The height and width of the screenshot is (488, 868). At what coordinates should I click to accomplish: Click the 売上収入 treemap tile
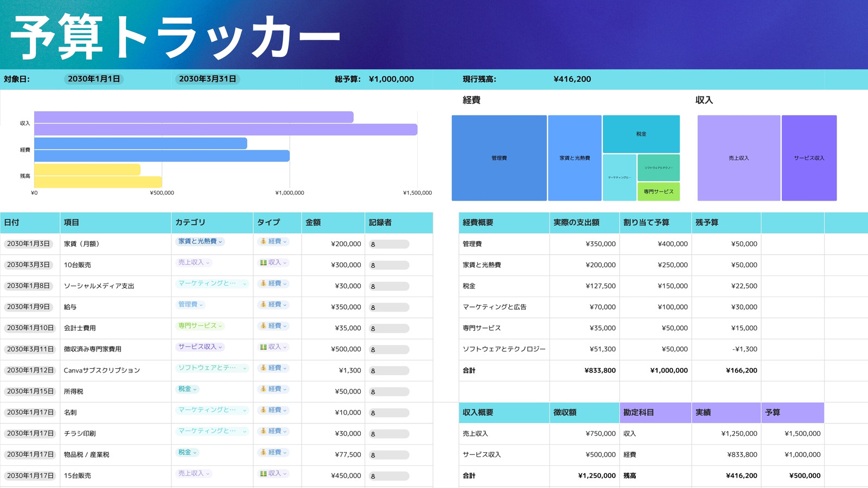739,158
